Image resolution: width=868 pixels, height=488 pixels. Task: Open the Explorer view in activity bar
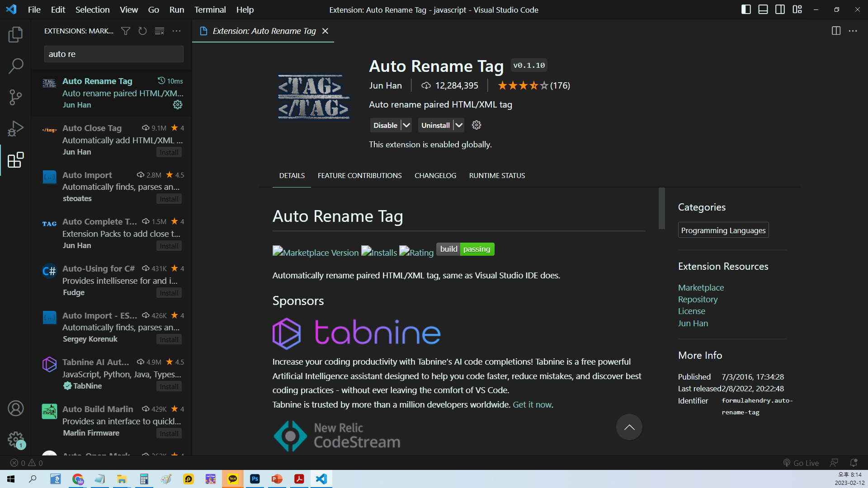(15, 35)
